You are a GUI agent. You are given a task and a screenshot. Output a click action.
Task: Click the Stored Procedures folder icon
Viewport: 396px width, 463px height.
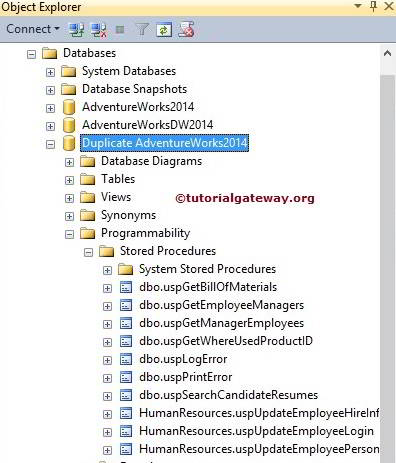point(107,251)
